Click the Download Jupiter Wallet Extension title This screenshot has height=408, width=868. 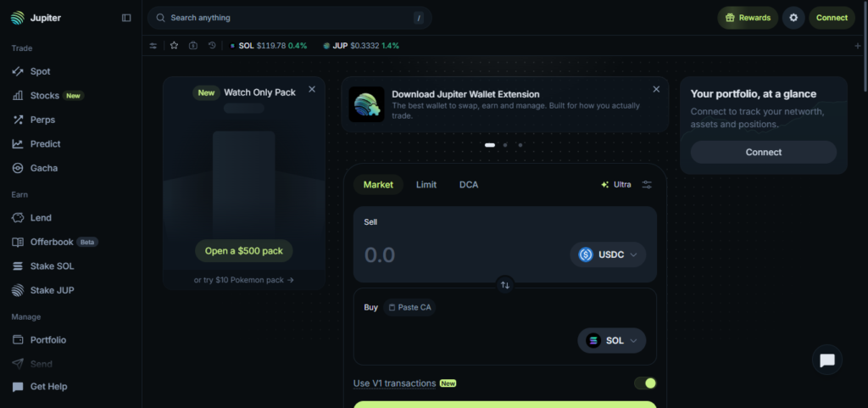[465, 94]
